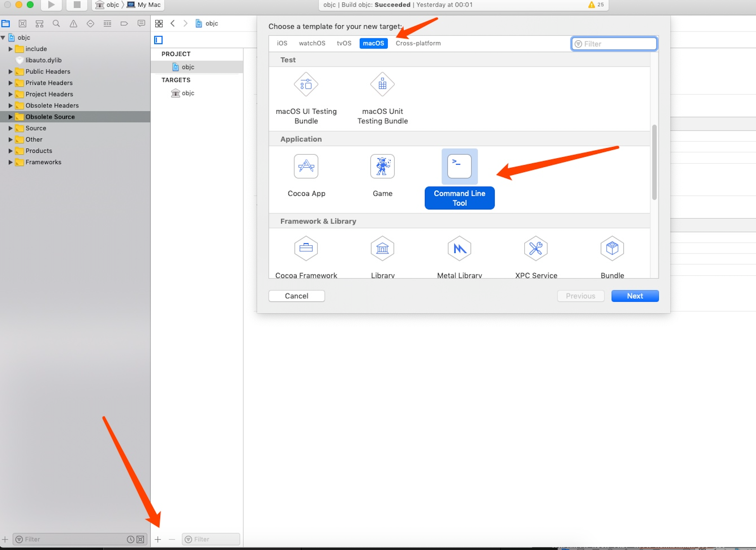This screenshot has width=756, height=550.
Task: Click the Stop button in toolbar
Action: (x=77, y=5)
